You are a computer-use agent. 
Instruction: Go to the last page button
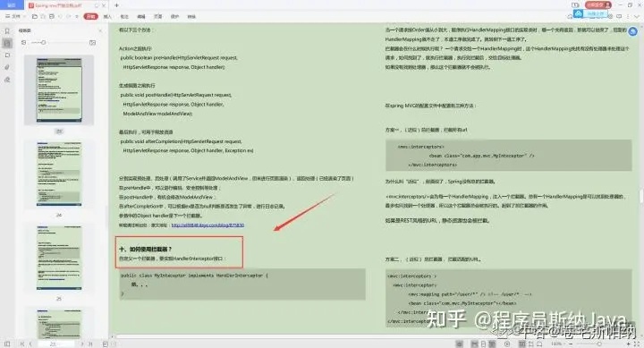click(90, 344)
